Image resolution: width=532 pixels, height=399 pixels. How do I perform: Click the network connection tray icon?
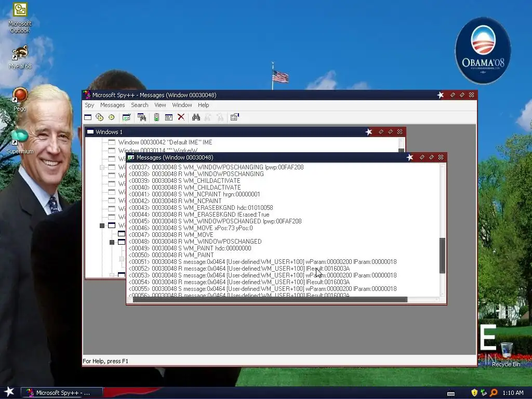pyautogui.click(x=484, y=393)
